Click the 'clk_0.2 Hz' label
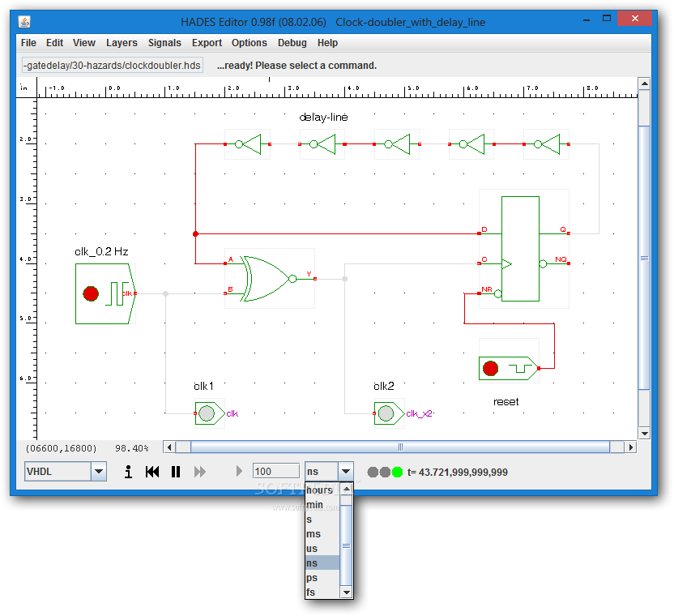 tap(101, 251)
